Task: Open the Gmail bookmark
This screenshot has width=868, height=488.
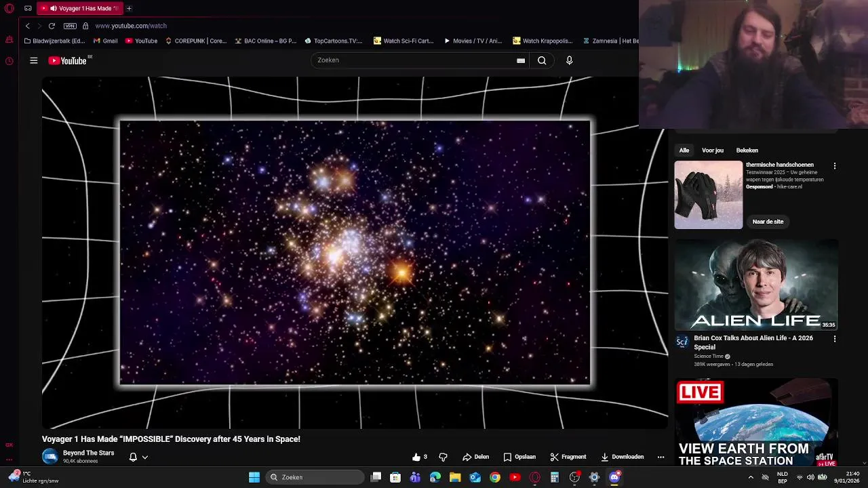Action: pyautogui.click(x=106, y=41)
